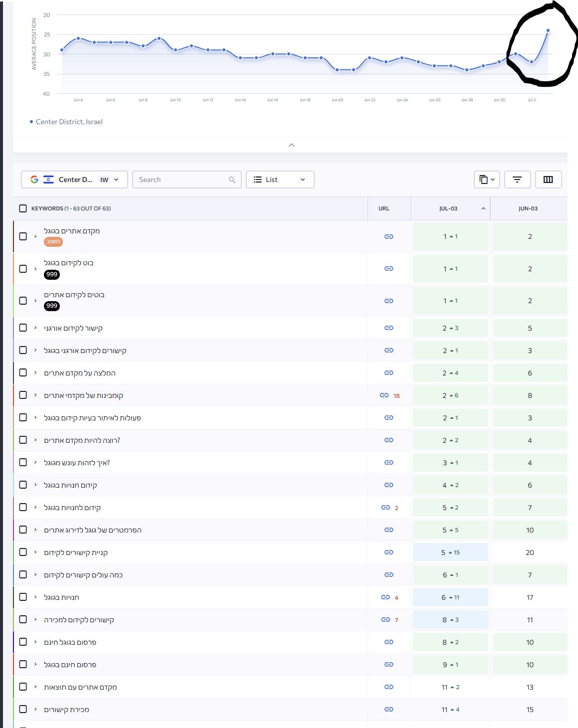
Task: Check the box for בוט לקידום בגוגל
Action: click(x=23, y=269)
